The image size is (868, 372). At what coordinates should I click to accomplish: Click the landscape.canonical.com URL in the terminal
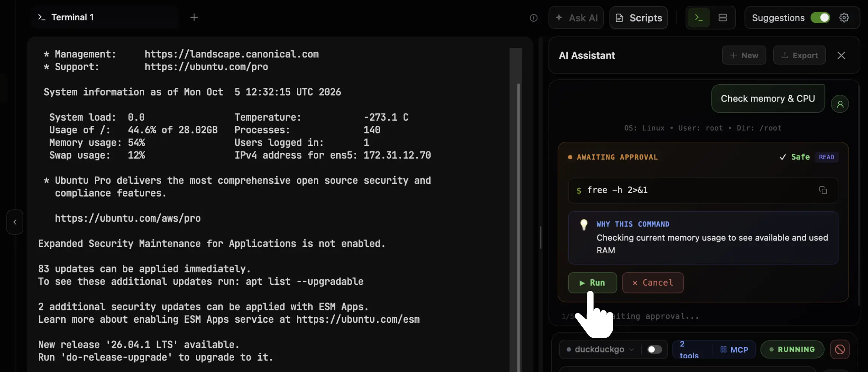tap(231, 54)
